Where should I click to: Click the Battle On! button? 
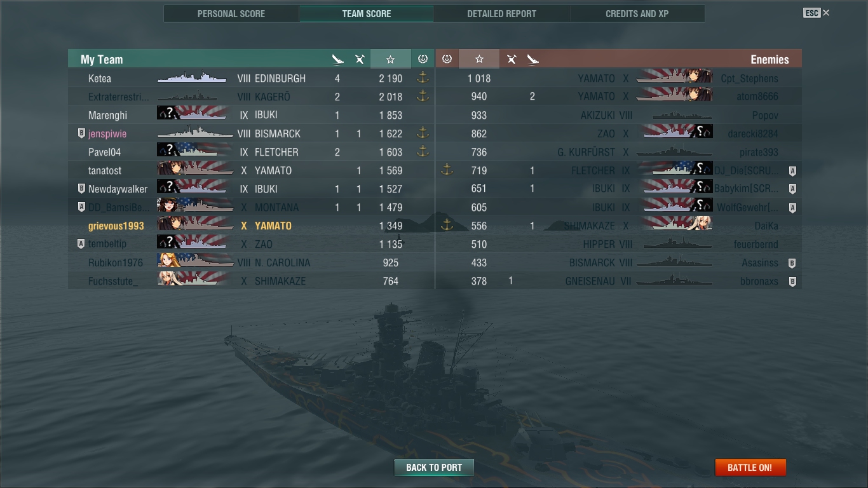(x=750, y=467)
